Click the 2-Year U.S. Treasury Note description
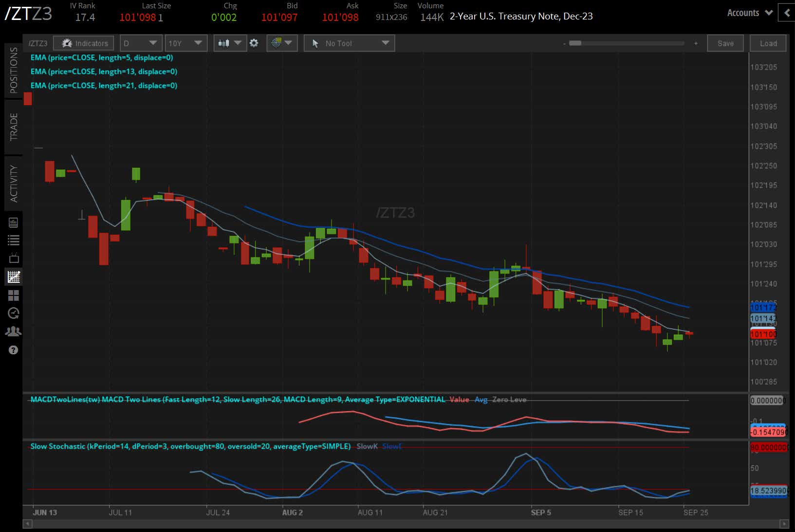The width and height of the screenshot is (795, 532). coord(521,16)
